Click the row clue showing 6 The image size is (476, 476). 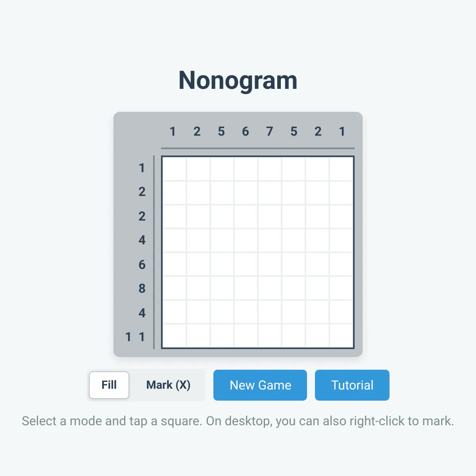[142, 265]
